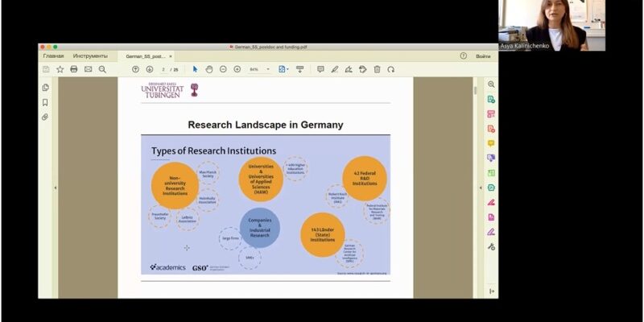Select the arrow Selection tool
The image size is (644, 322).
(195, 69)
